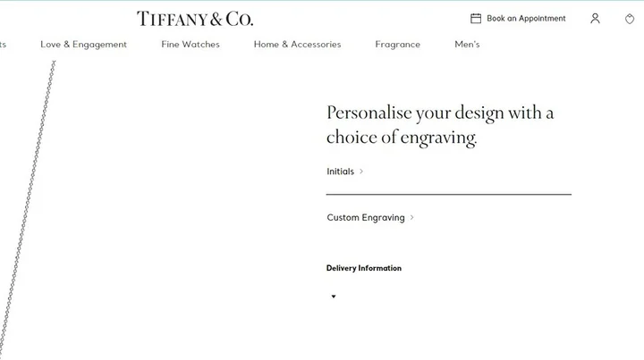Choose the Initials engraving option
Screen dimensions: 644x360
pos(341,172)
